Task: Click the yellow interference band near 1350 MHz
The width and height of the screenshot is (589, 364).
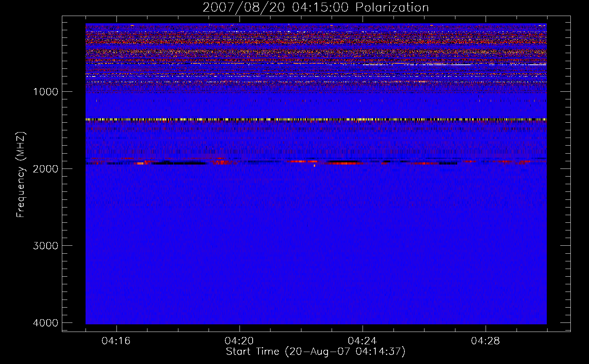Action: 316,119
